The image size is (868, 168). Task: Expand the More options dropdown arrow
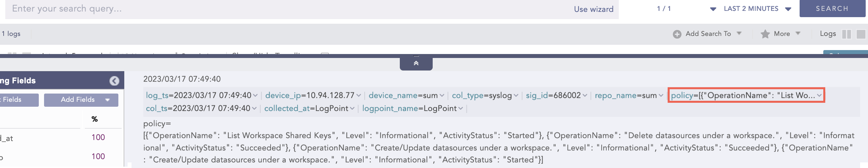coord(798,33)
